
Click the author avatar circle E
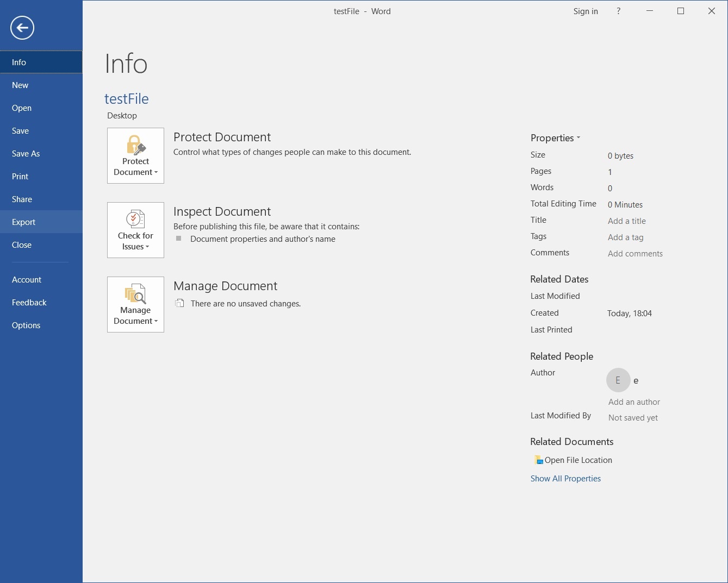(618, 380)
